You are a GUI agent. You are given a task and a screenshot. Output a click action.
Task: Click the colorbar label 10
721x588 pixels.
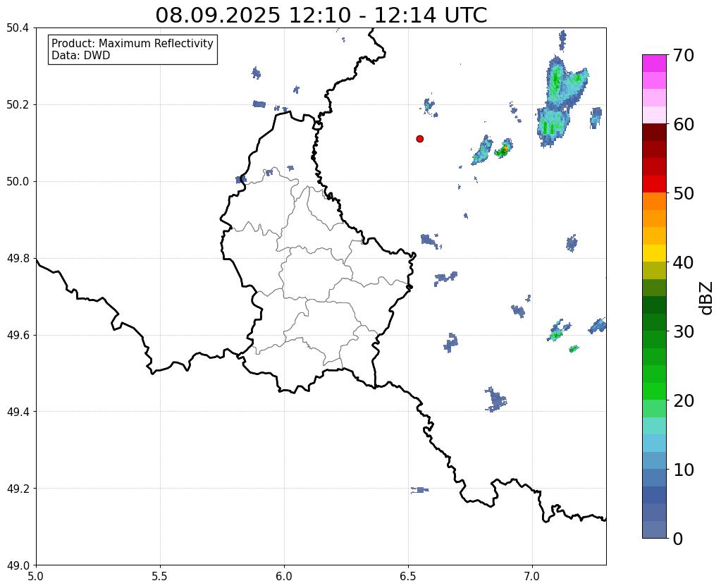click(x=684, y=470)
